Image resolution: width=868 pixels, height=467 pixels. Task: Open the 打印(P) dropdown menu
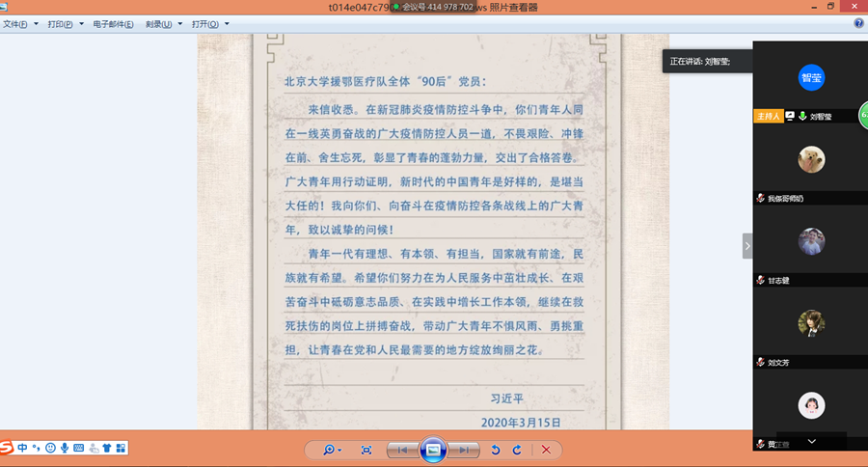coord(65,24)
